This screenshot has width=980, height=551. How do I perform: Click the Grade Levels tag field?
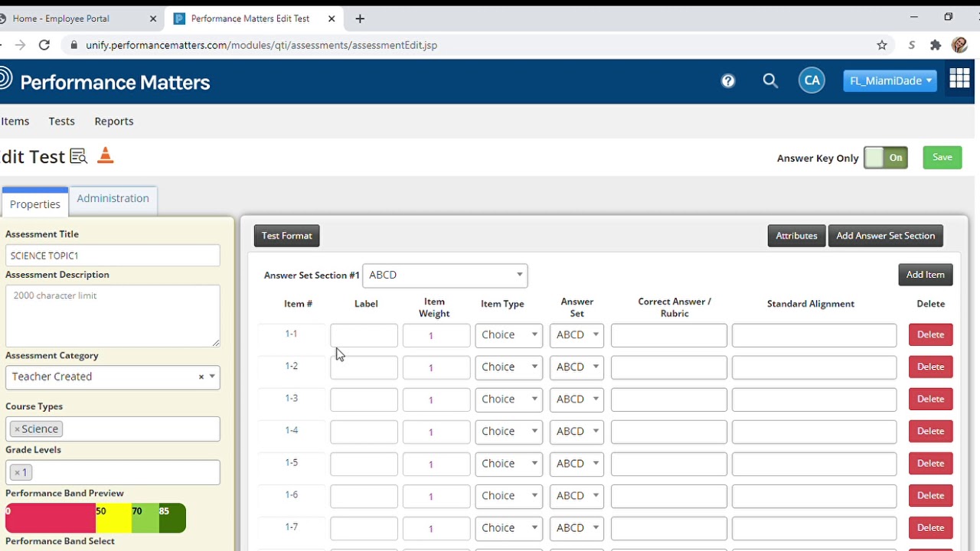pyautogui.click(x=113, y=473)
